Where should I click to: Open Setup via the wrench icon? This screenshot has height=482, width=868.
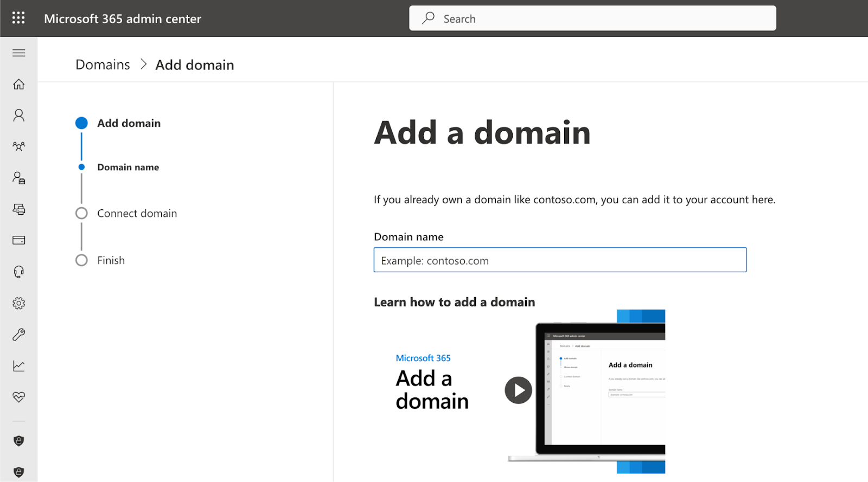pos(19,335)
